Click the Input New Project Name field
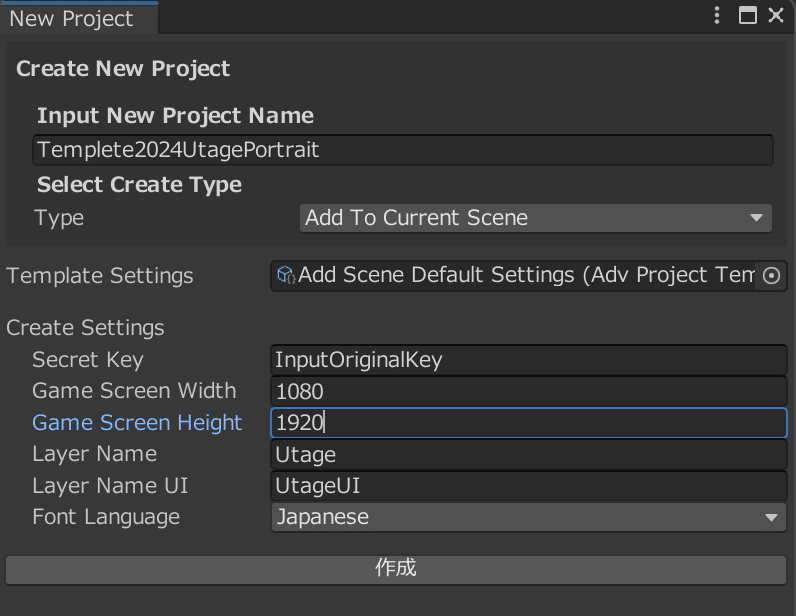The height and width of the screenshot is (616, 796). (402, 150)
